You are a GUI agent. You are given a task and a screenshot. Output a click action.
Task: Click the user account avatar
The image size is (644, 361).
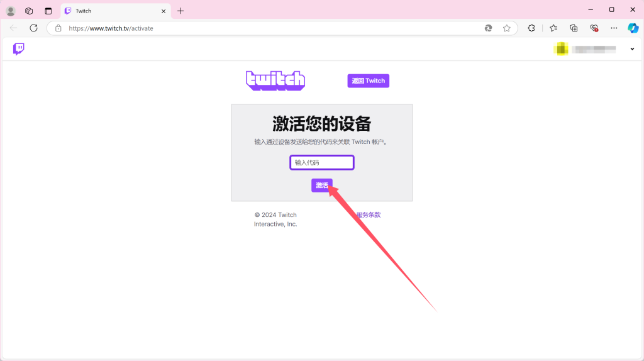(560, 49)
